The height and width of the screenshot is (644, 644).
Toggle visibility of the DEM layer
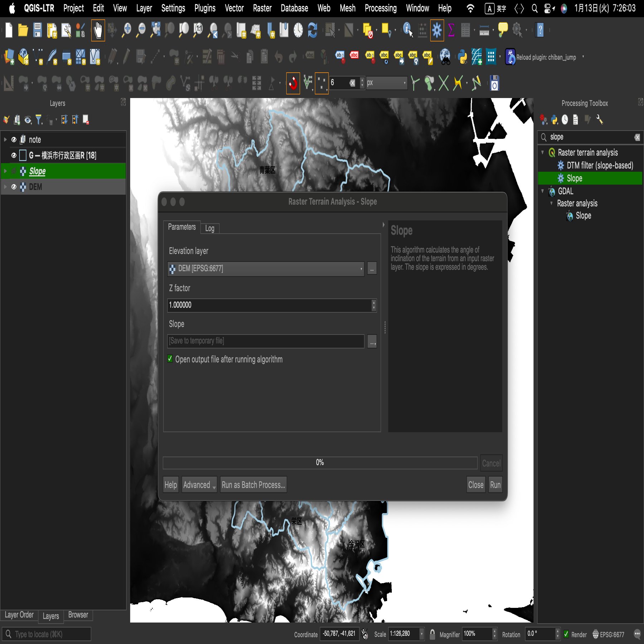[14, 187]
